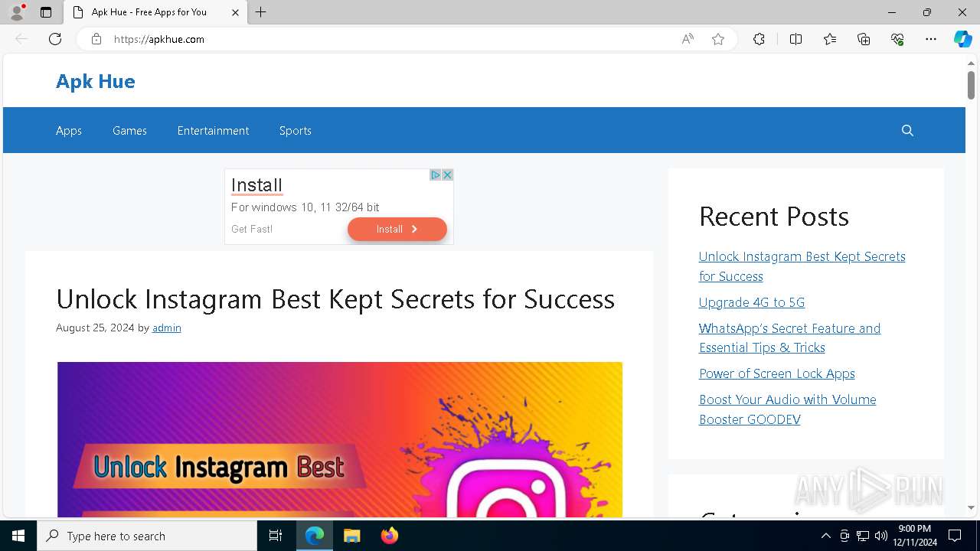This screenshot has height=551, width=980.
Task: Click the browser back arrow
Action: click(21, 39)
